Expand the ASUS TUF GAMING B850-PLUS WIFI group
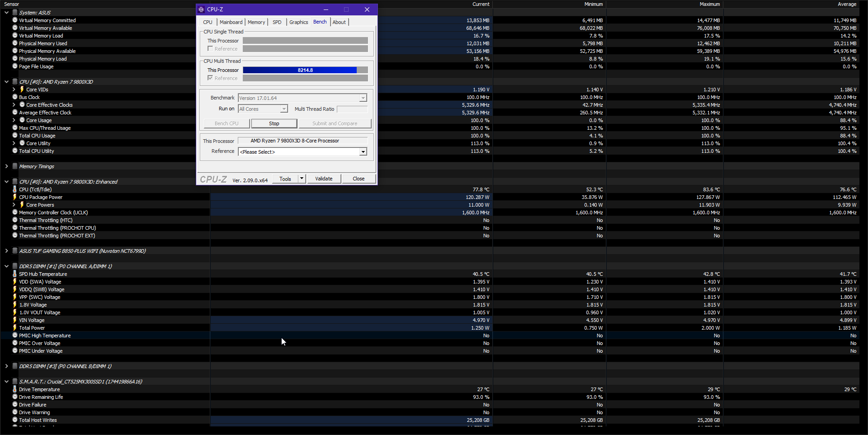The width and height of the screenshot is (868, 435). [6, 251]
